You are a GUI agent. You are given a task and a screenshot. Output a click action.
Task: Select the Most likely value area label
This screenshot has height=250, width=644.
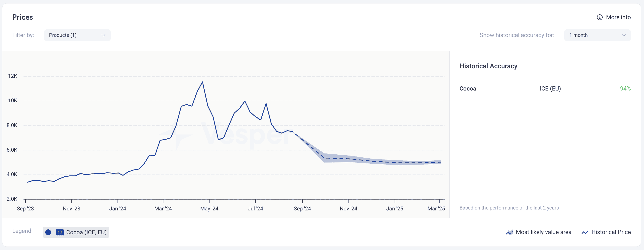point(543,232)
